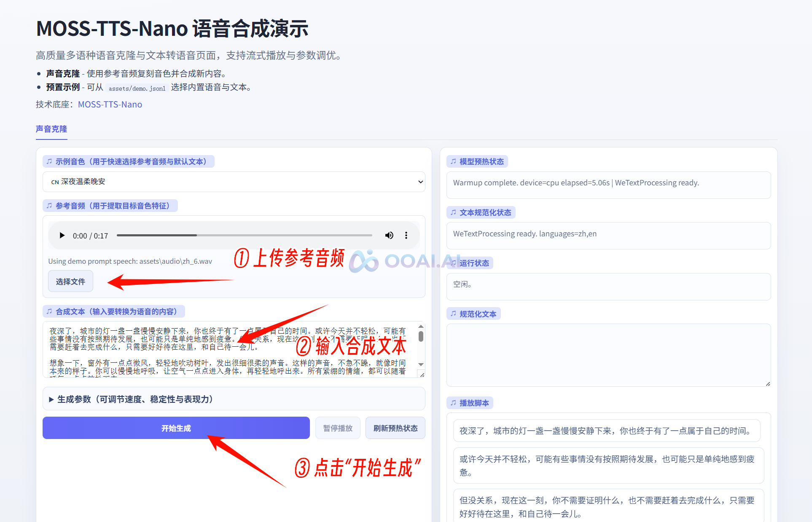This screenshot has height=522, width=812.
Task: Click into the 规范化文本 text area
Action: pyautogui.click(x=608, y=355)
